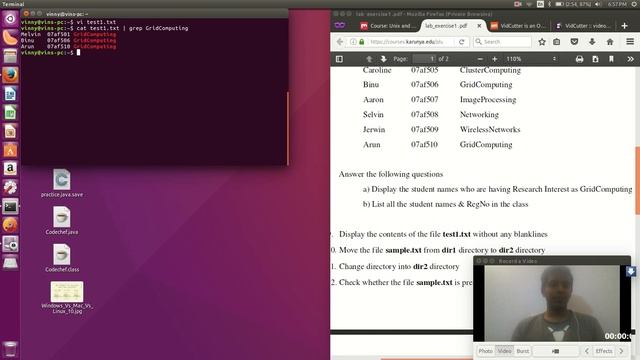Go to previous PDF page
The width and height of the screenshot is (640, 360).
369,59
